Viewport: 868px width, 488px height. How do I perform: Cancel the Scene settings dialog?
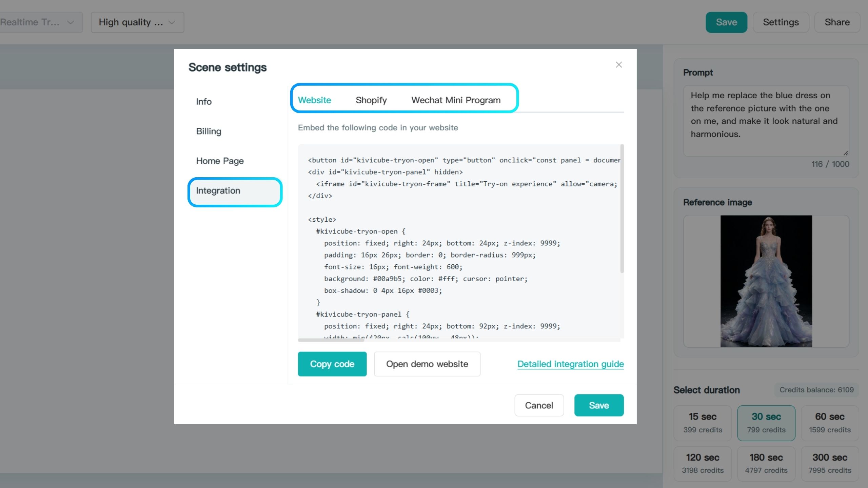539,405
